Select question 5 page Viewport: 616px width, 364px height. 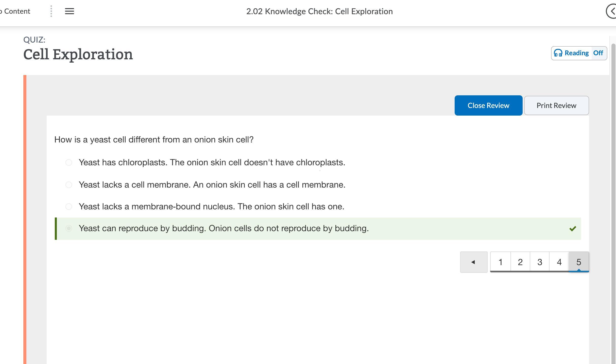click(579, 262)
